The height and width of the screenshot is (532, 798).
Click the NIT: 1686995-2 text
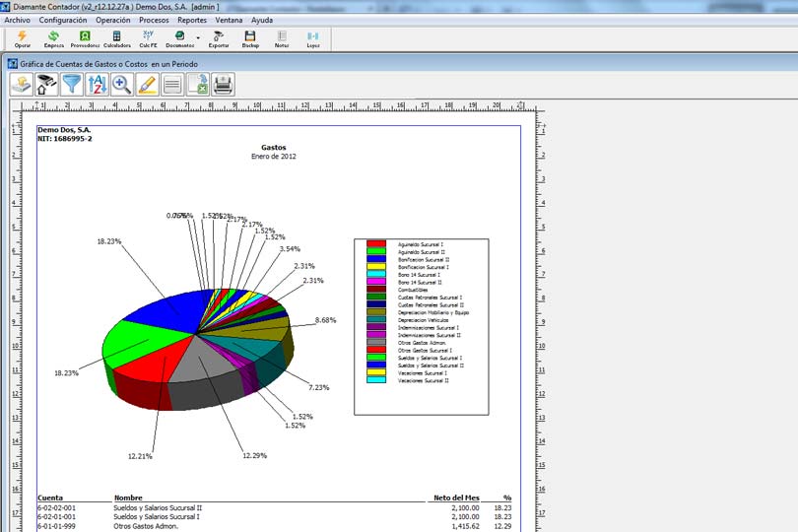point(65,139)
